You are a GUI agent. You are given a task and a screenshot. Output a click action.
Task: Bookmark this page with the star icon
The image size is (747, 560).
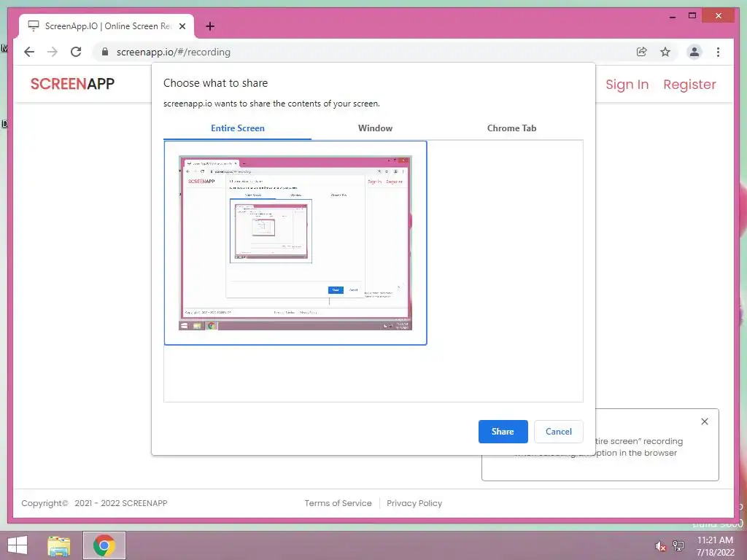click(665, 52)
